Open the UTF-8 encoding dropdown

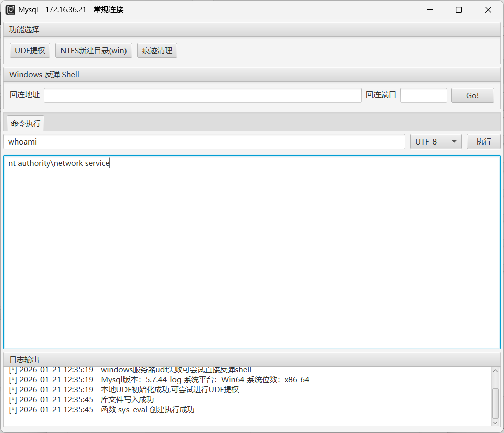pyautogui.click(x=436, y=141)
